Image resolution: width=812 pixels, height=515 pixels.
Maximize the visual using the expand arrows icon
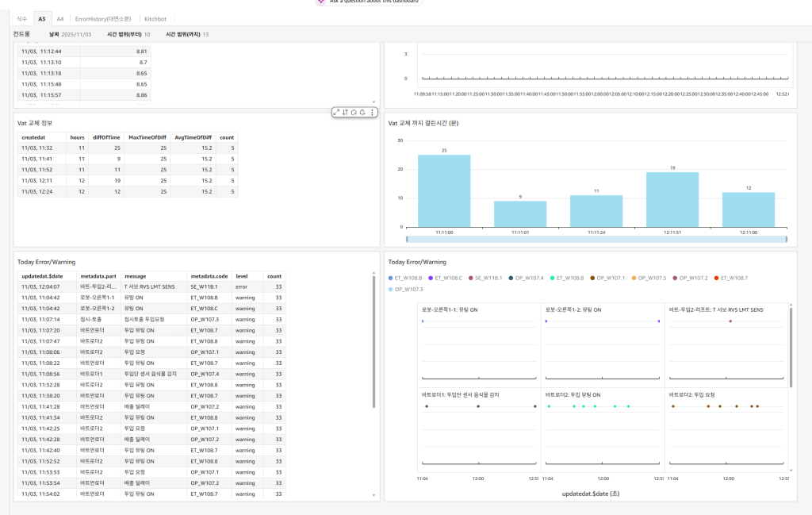click(336, 113)
